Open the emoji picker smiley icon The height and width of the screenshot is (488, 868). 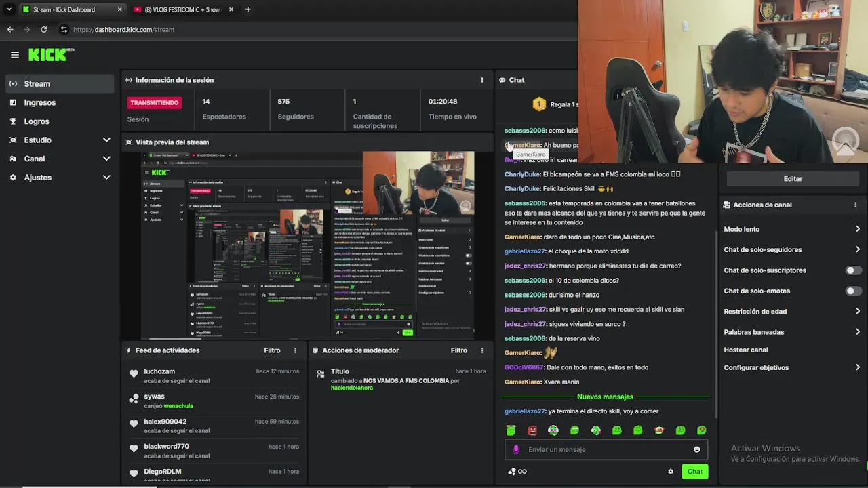pyautogui.click(x=696, y=449)
